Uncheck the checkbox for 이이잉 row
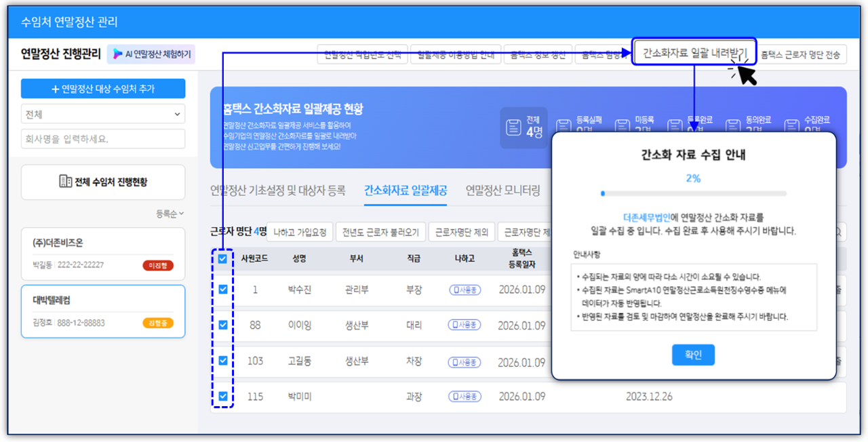The image size is (868, 442). (223, 325)
